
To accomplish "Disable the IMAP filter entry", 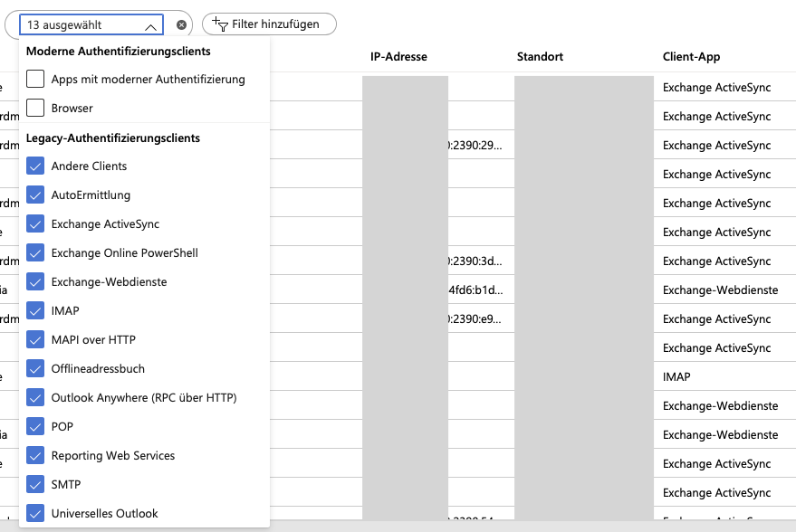I will point(34,310).
